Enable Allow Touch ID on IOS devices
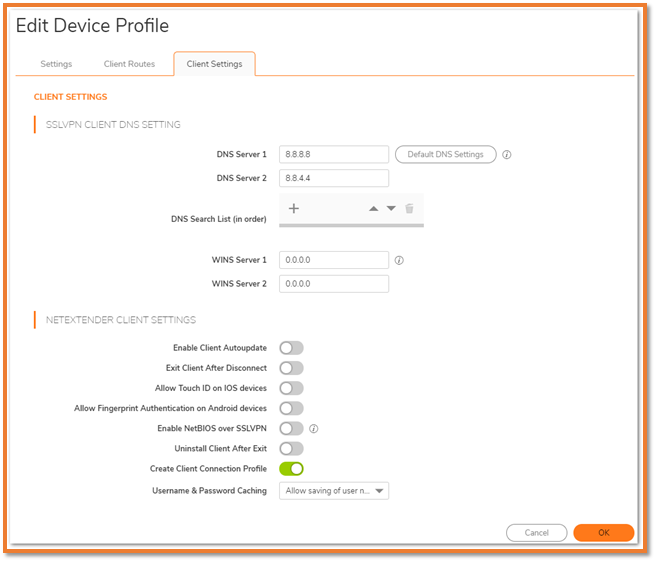 click(291, 388)
